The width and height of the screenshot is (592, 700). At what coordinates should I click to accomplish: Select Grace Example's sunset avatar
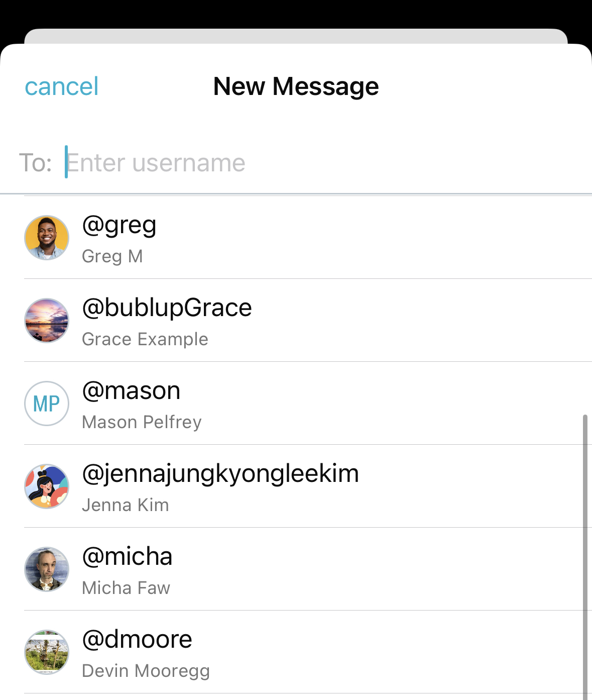tap(47, 321)
